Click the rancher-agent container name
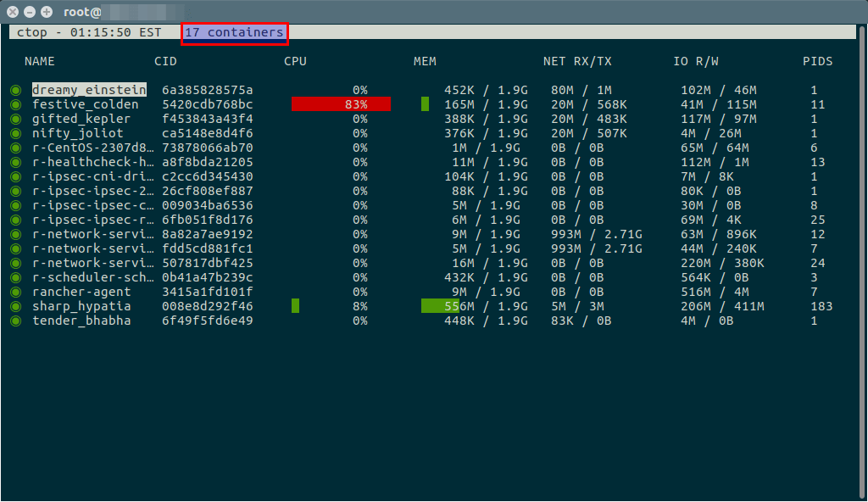The image size is (868, 502). pos(81,292)
